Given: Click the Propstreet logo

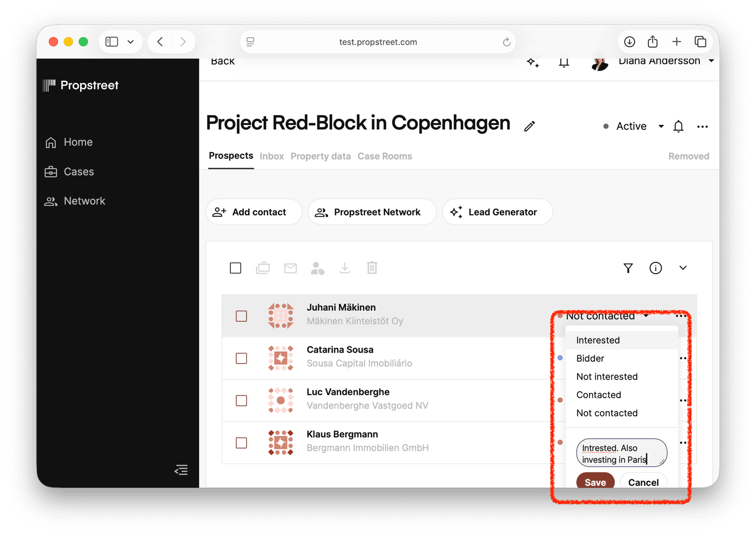Looking at the screenshot, I should [x=81, y=85].
